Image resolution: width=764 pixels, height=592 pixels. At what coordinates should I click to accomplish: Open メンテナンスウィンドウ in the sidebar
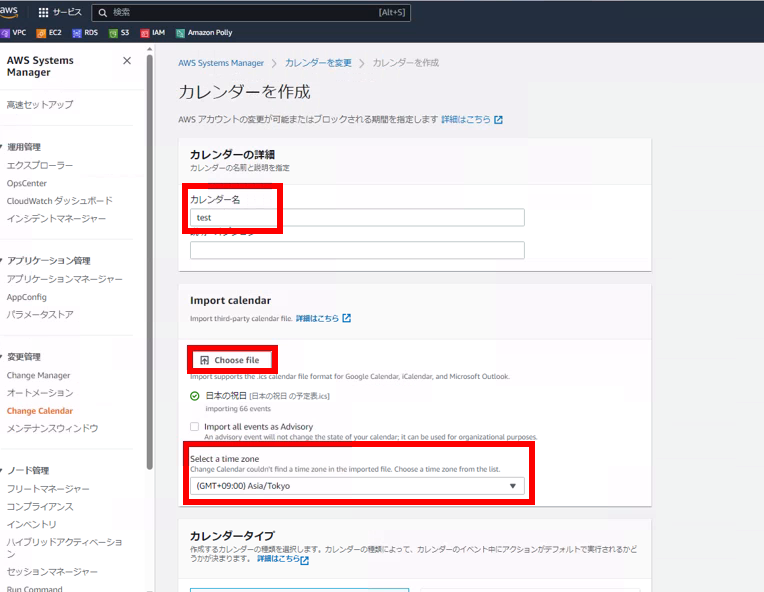point(52,428)
